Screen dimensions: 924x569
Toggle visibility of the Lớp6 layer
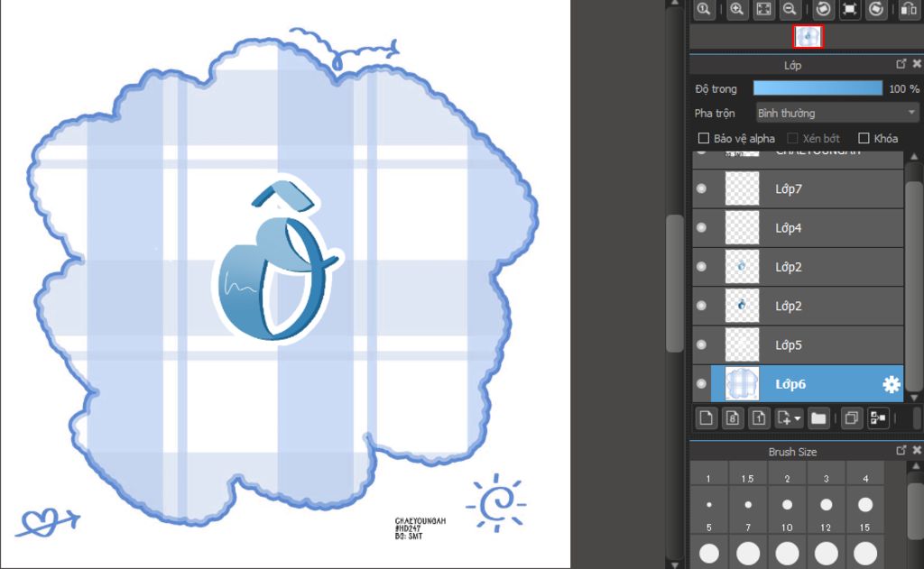tap(701, 383)
